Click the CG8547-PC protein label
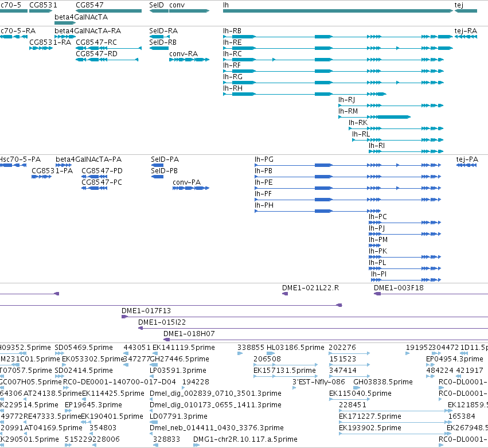Viewport: 488px width, 448px height. (101, 182)
